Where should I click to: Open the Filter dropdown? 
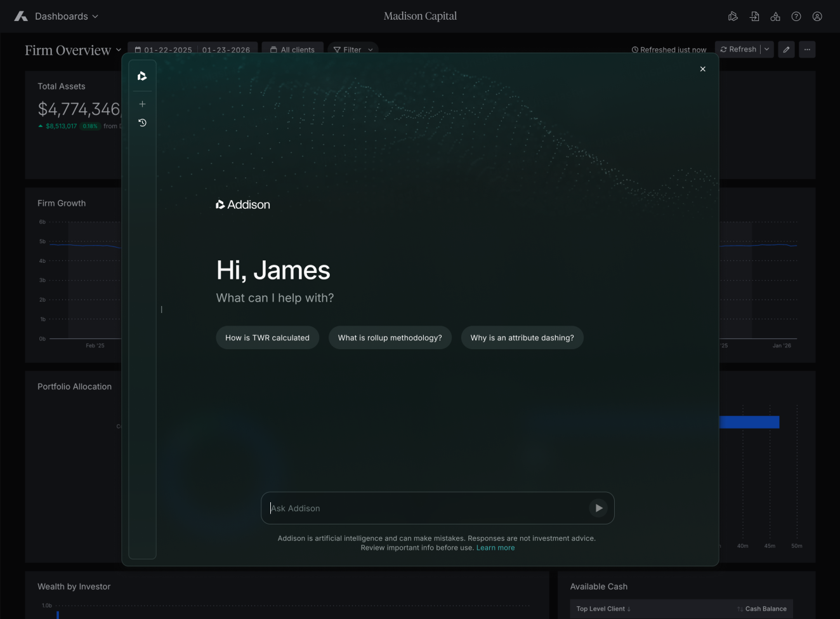click(x=353, y=50)
